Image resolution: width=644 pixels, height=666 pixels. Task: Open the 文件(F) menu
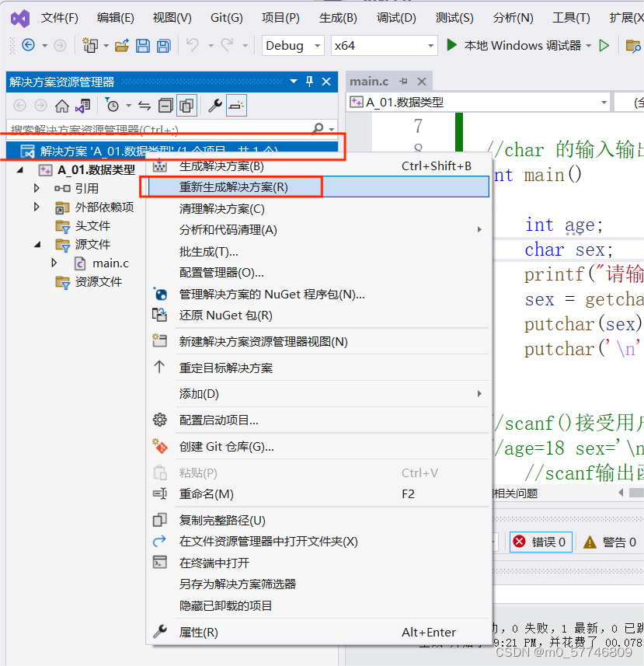[x=60, y=19]
